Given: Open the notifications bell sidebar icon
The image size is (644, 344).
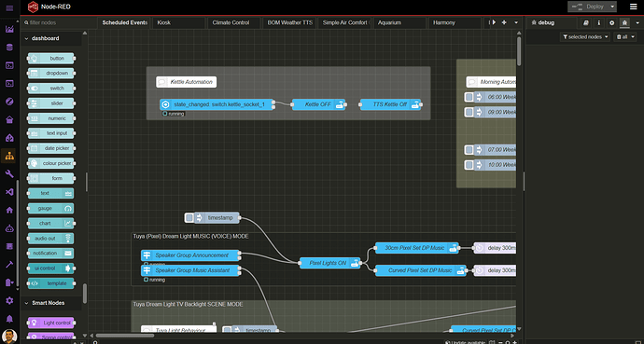Looking at the screenshot, I should pos(9,319).
